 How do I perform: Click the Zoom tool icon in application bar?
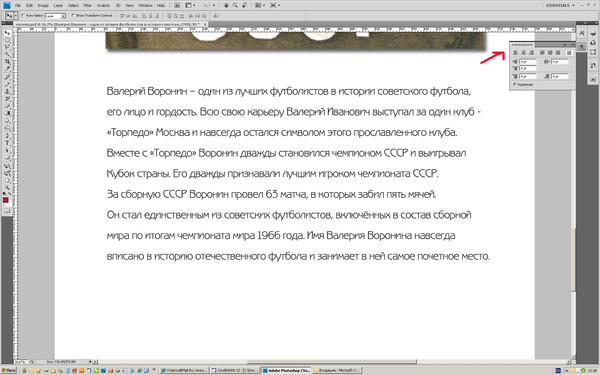click(235, 5)
